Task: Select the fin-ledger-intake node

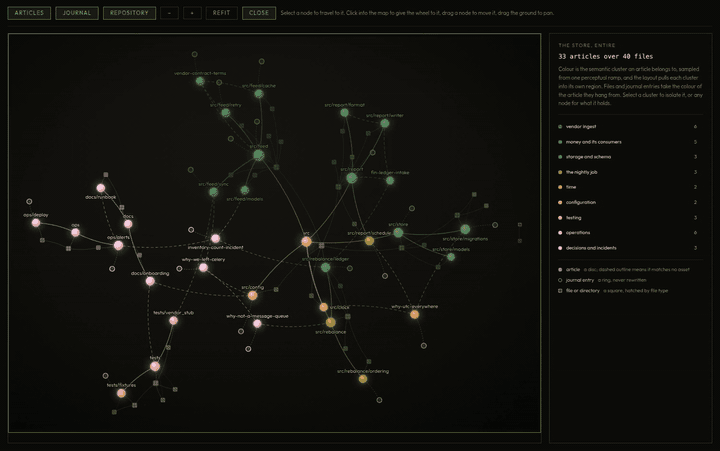Action: click(x=390, y=180)
